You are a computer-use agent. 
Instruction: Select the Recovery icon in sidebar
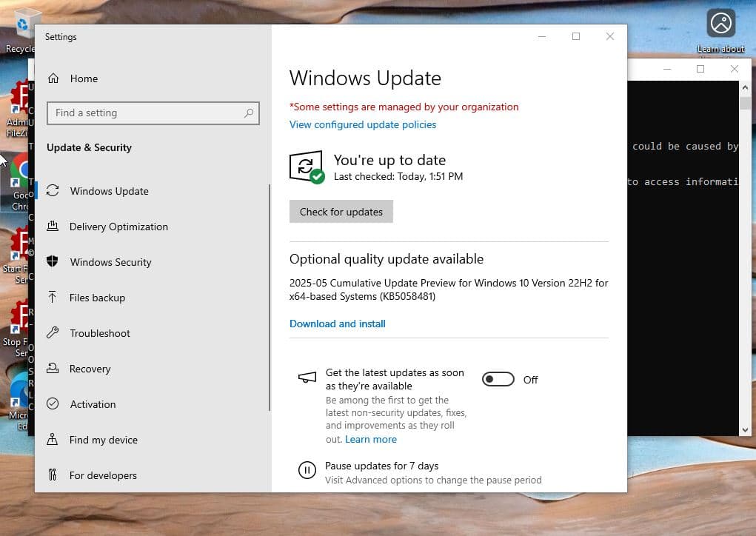pos(53,369)
